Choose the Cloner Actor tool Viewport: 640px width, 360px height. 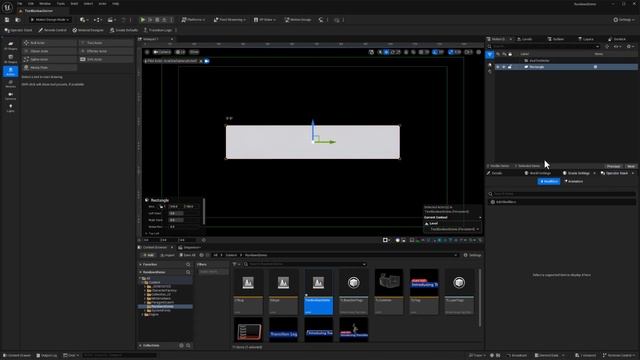click(49, 51)
